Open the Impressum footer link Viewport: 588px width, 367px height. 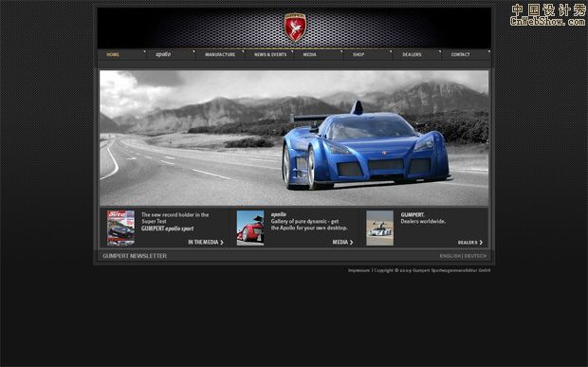coord(358,270)
